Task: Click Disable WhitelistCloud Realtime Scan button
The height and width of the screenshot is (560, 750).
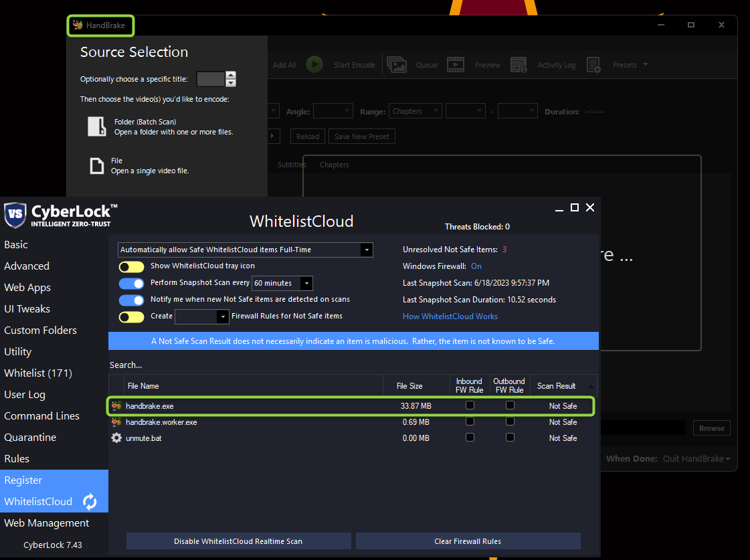Action: point(238,541)
